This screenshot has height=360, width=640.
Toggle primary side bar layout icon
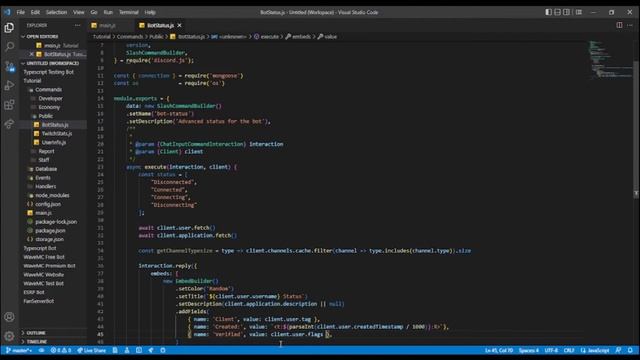click(x=548, y=12)
